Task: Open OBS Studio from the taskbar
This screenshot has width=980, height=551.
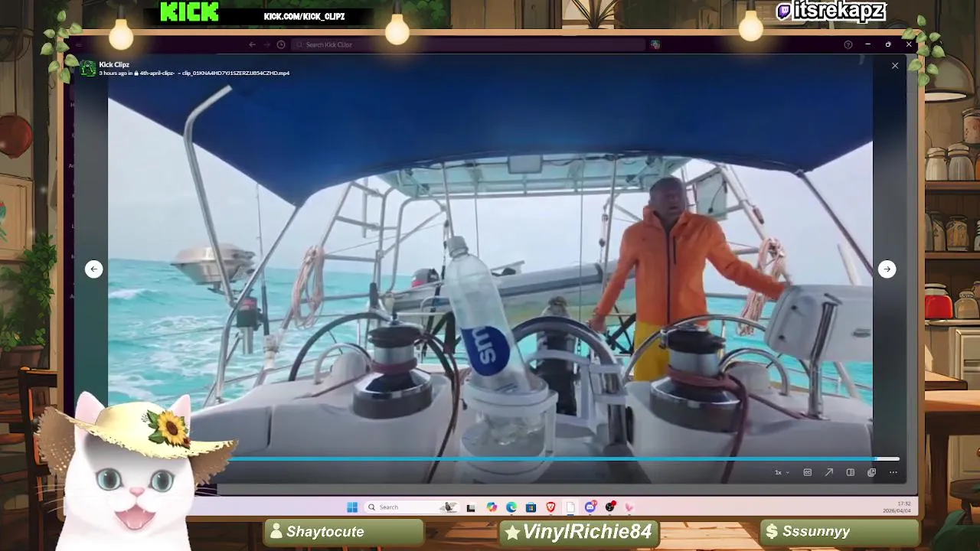Action: 610,507
